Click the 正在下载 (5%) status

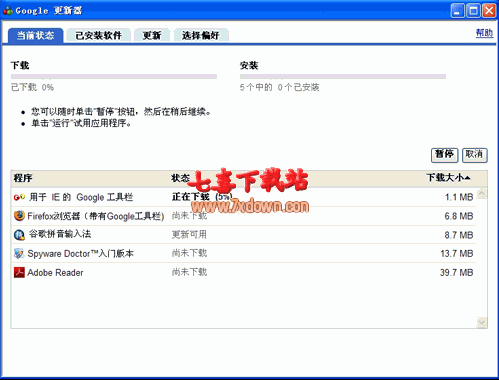tap(202, 197)
